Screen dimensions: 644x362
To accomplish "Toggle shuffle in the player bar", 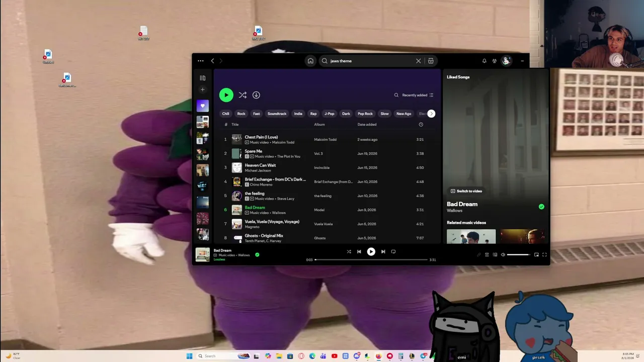I will (x=349, y=252).
